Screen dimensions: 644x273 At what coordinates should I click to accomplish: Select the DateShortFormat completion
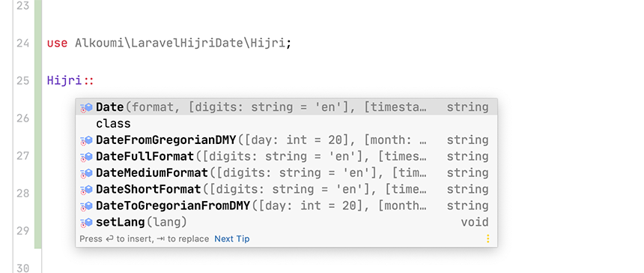click(286, 190)
